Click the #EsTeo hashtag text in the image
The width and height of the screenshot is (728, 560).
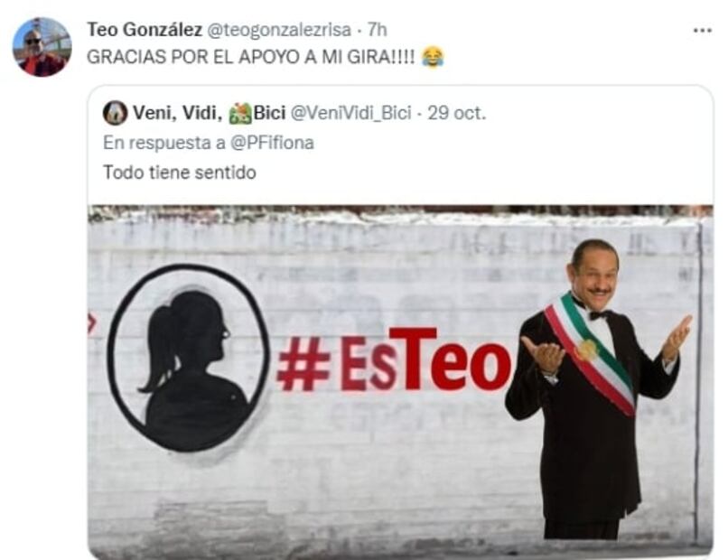pos(394,359)
